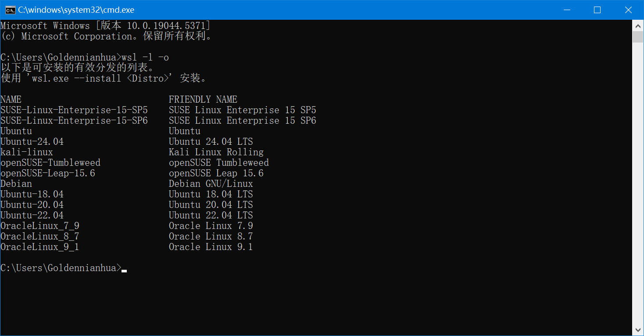Click Ubuntu-18.04 name entry
The width and height of the screenshot is (644, 336).
pyautogui.click(x=32, y=194)
